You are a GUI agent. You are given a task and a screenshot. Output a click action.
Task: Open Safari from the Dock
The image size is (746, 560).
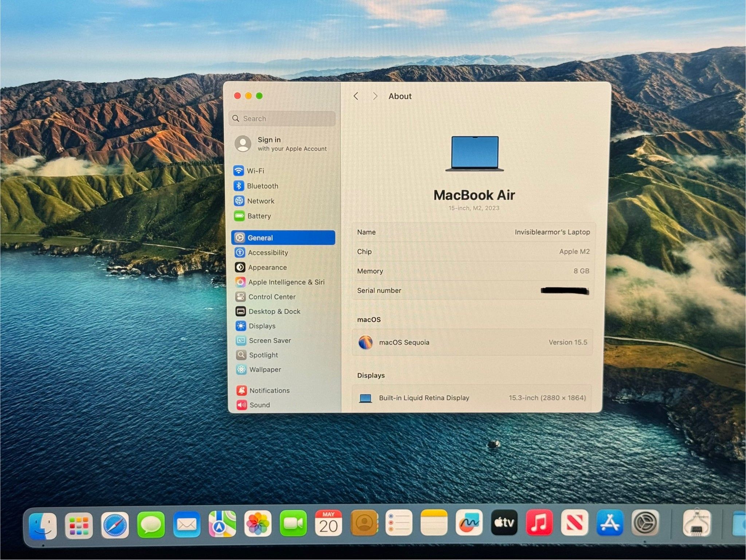point(115,525)
